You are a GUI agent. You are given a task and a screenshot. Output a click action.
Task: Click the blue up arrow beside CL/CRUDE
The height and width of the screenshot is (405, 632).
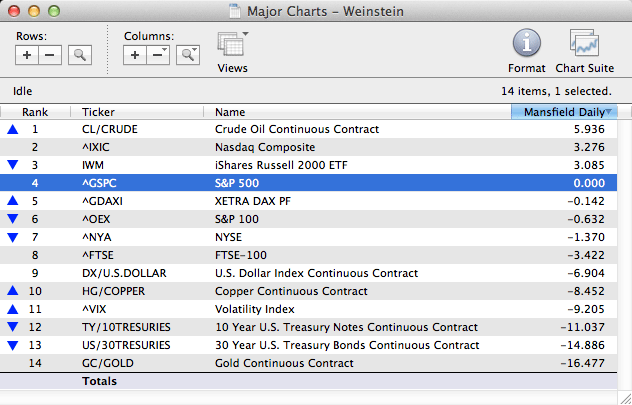click(x=12, y=129)
